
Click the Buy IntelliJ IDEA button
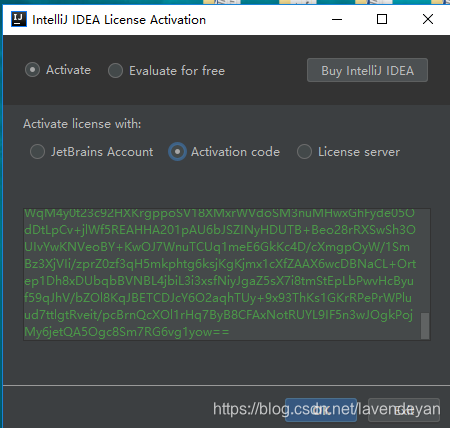pyautogui.click(x=367, y=70)
